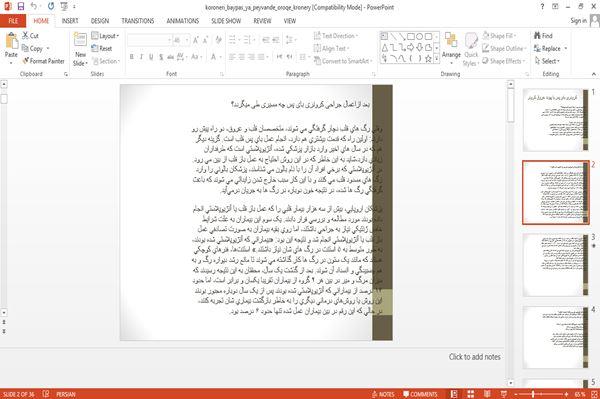Screen dimensions: 600x399
Task: Open Shape Effects dropdown
Action: coord(503,61)
